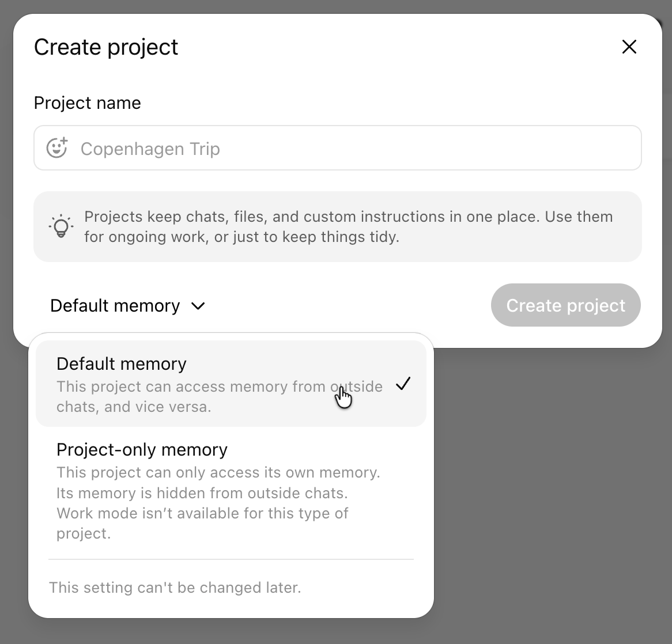The height and width of the screenshot is (644, 672).
Task: Click the Project name label
Action: 88,103
